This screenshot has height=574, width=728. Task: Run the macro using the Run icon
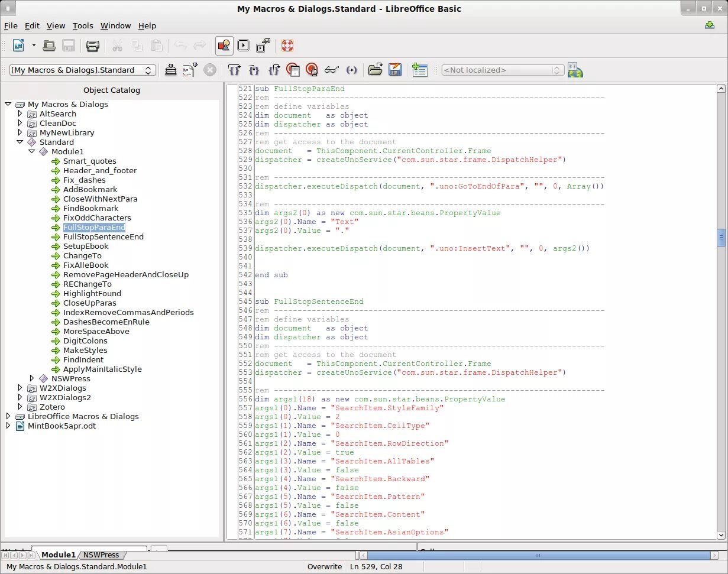(x=243, y=46)
